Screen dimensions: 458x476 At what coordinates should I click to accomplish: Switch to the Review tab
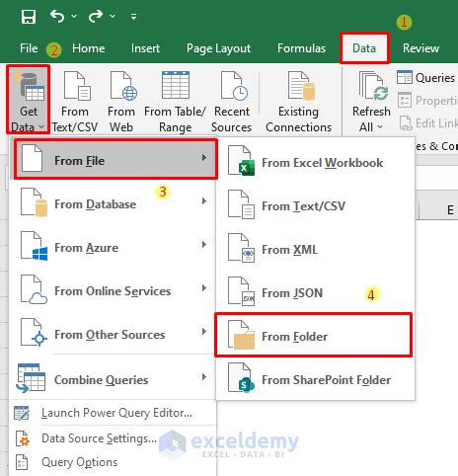[420, 48]
